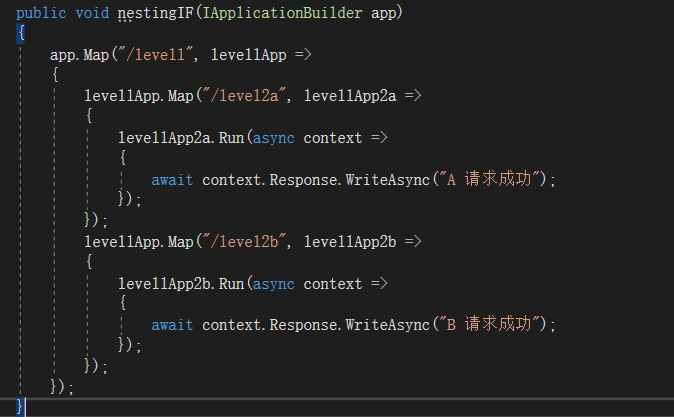The image size is (674, 417).
Task: Click the second await keyword
Action: (x=172, y=325)
